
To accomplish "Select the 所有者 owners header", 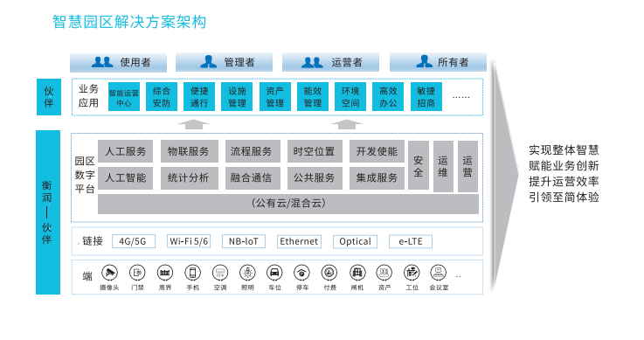I will click(x=439, y=62).
